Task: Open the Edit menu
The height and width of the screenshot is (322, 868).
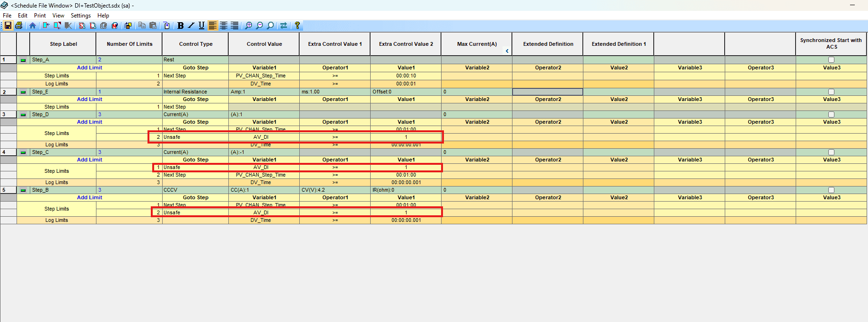Action: click(x=23, y=16)
